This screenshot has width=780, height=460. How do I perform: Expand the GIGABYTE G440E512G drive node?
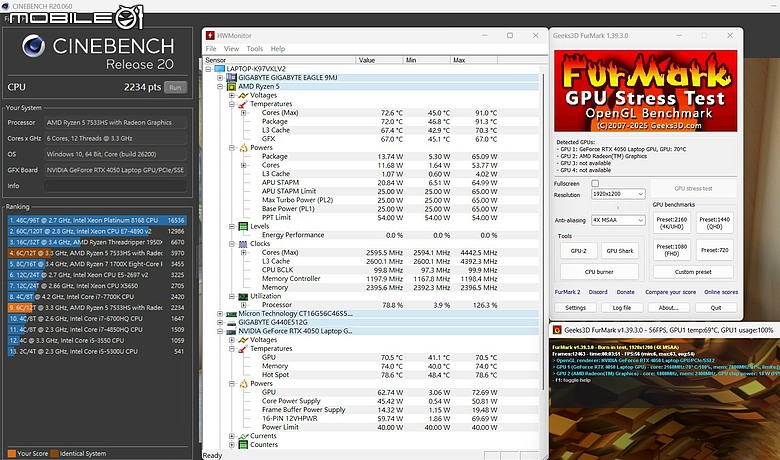220,322
